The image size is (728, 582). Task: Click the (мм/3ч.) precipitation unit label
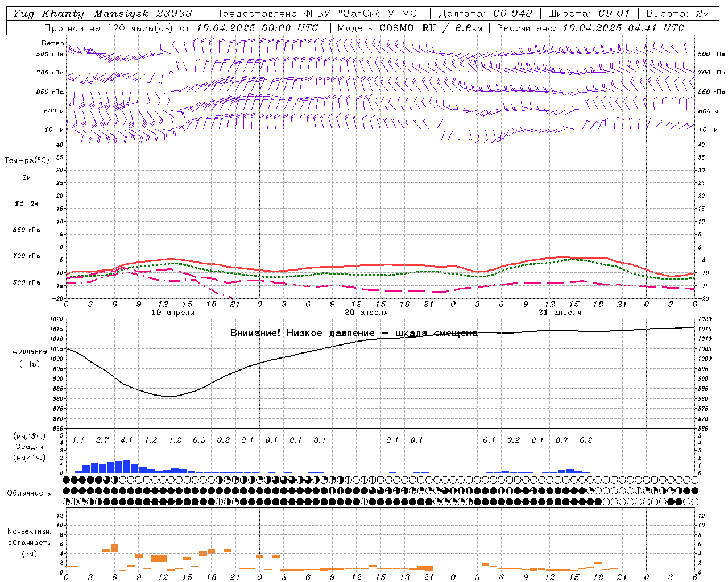point(30,436)
